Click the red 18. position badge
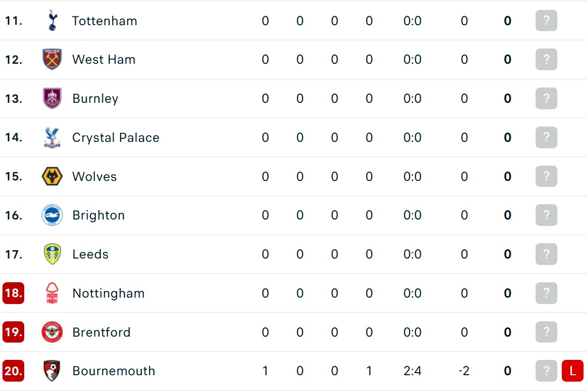The height and width of the screenshot is (392, 587). pyautogui.click(x=13, y=293)
